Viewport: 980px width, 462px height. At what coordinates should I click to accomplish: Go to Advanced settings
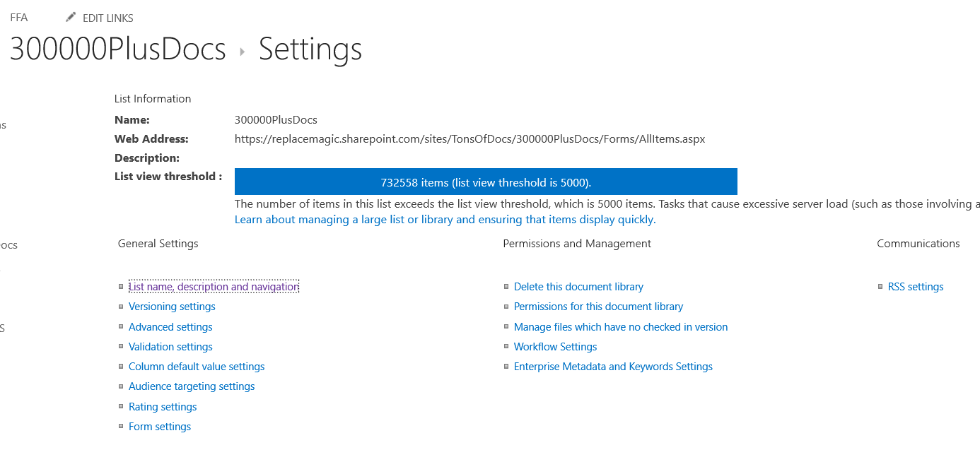pyautogui.click(x=170, y=327)
